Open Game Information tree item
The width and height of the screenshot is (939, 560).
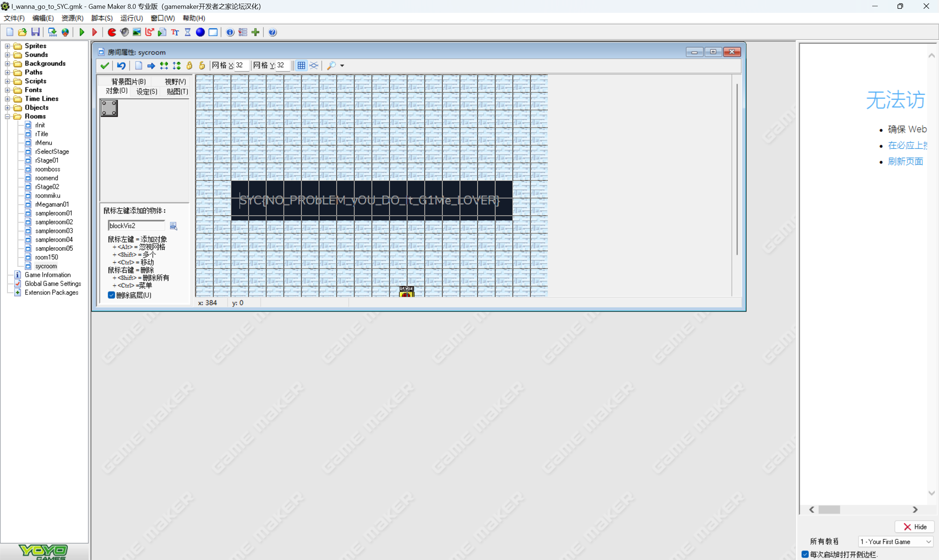pos(48,275)
